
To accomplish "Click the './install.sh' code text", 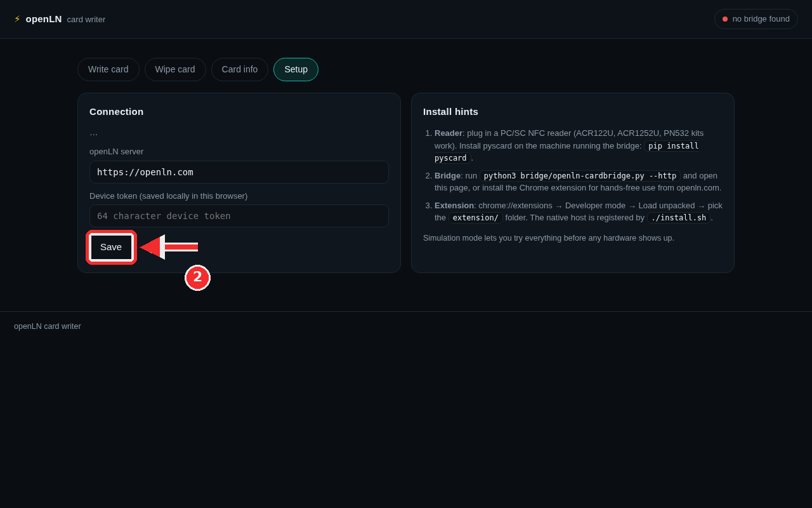I will click(x=678, y=218).
